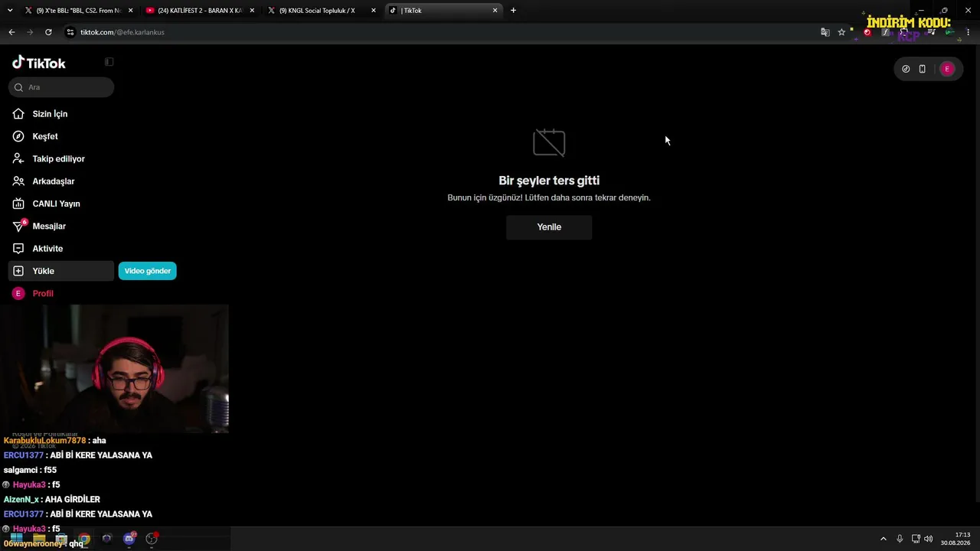
Task: Reload the current page
Action: [x=48, y=32]
